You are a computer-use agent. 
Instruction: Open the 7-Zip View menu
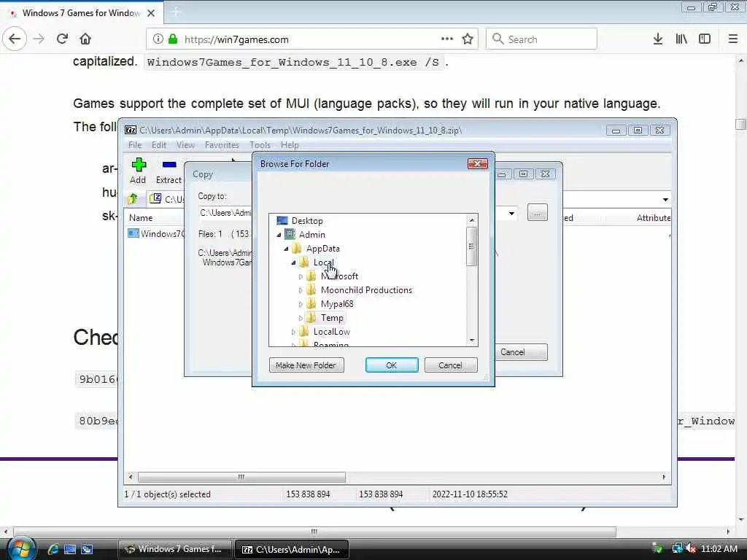pos(185,145)
